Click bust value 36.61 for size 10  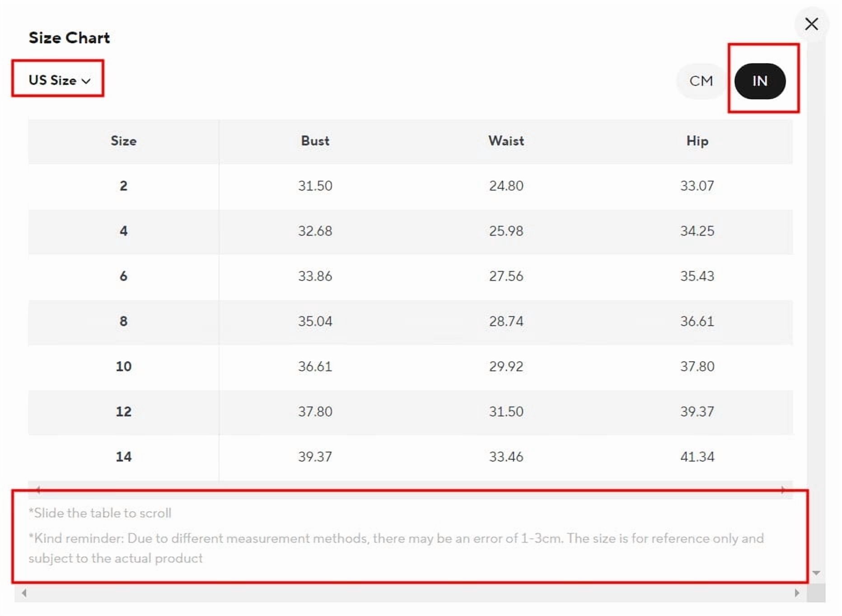[x=315, y=366]
